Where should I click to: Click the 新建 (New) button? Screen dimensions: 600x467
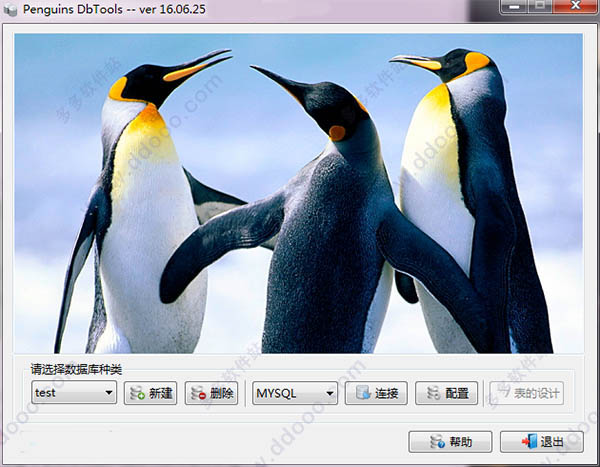[x=150, y=393]
